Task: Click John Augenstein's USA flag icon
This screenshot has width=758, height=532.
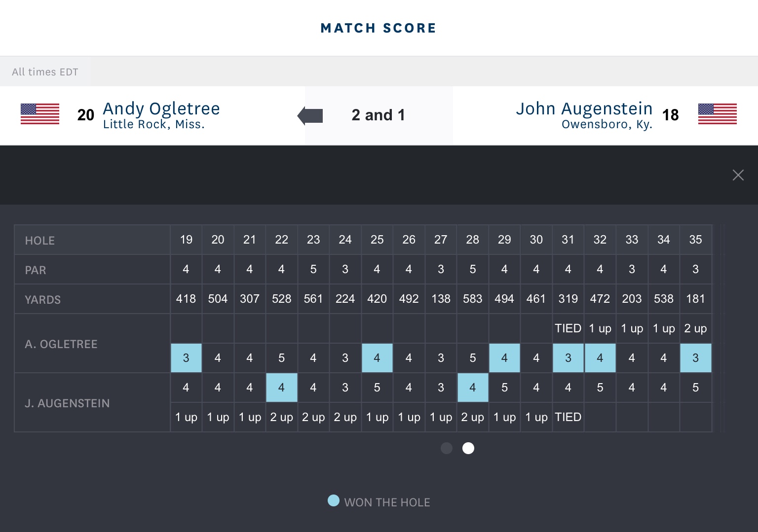Action: click(x=717, y=114)
